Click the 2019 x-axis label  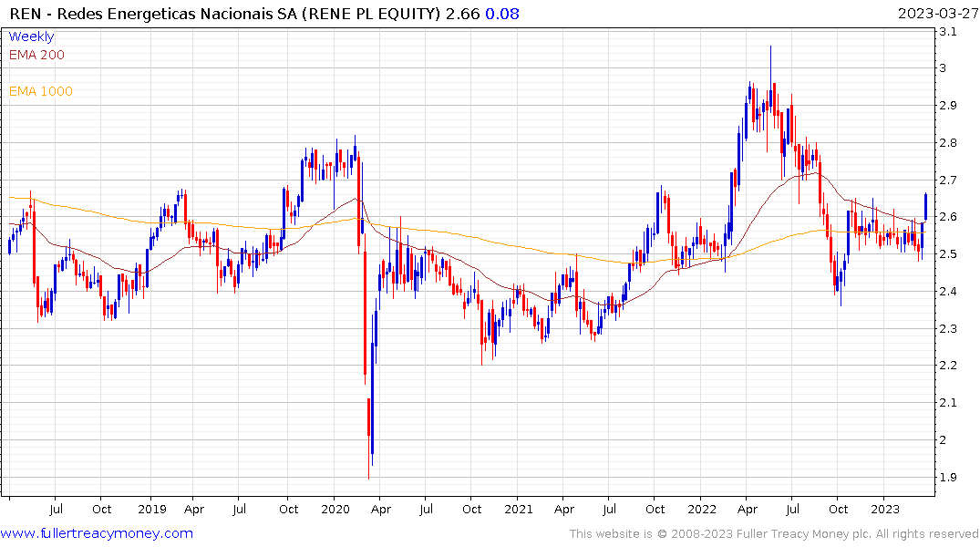[152, 509]
